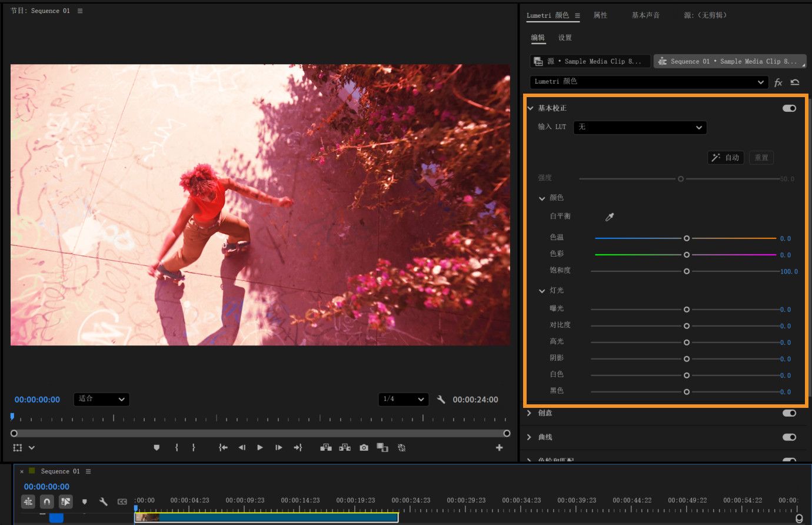Screen dimensions: 812x525
Task: Open the 输入 LUT dropdown
Action: coord(640,127)
